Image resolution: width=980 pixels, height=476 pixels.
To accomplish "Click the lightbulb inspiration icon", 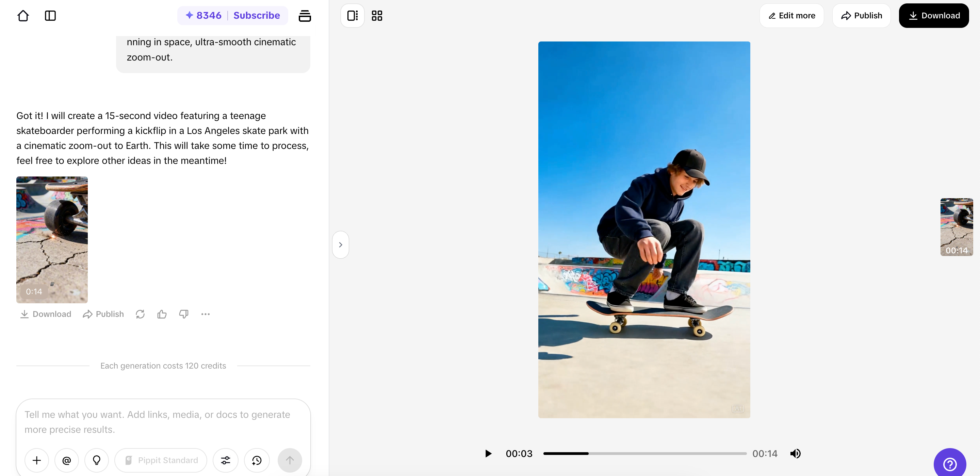I will (x=96, y=460).
